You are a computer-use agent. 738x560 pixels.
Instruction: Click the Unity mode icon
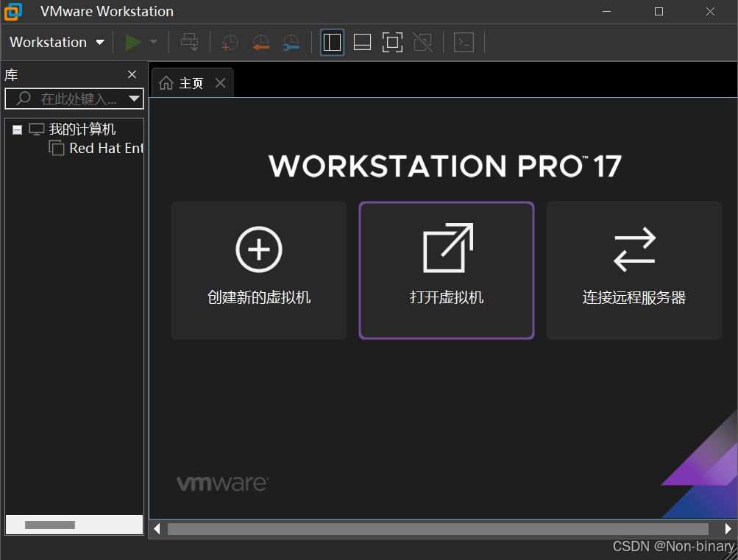pos(422,43)
